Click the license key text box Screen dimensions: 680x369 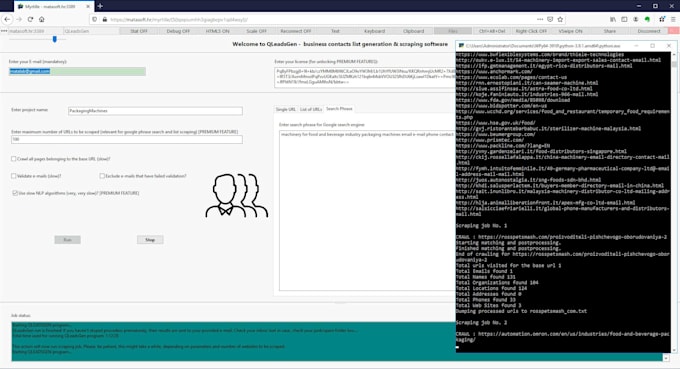click(365, 77)
